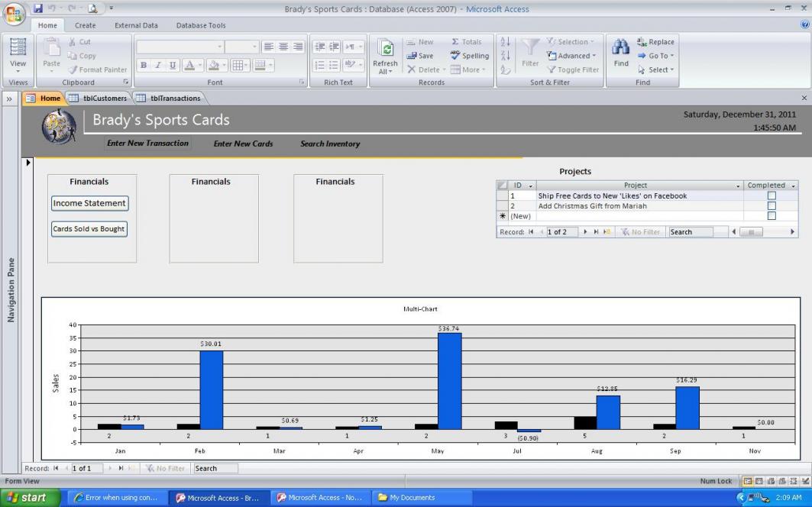812x507 pixels.
Task: Open the Project column header dropdown arrow
Action: point(738,186)
